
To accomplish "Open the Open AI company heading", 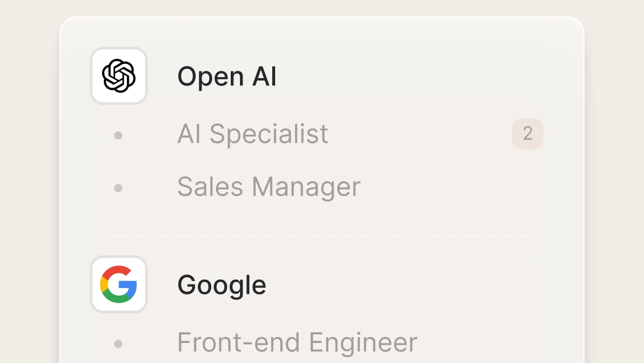I will (227, 77).
